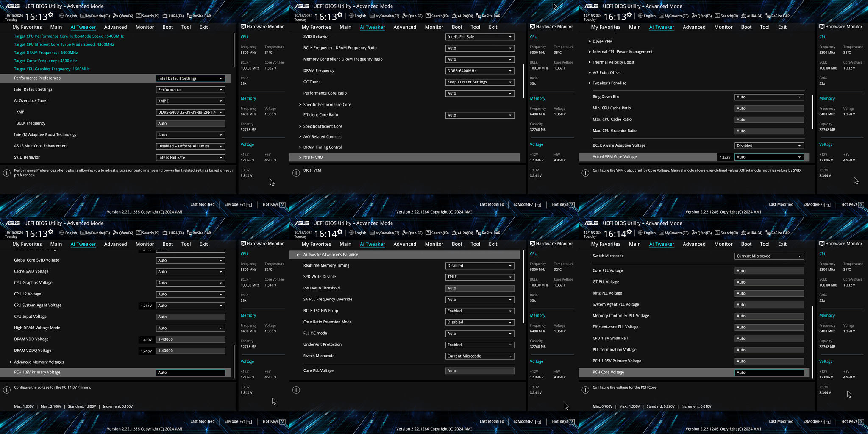Open MyFavorite(F3) in the Ring Down Bin screen
This screenshot has width=868, height=434.
[673, 16]
